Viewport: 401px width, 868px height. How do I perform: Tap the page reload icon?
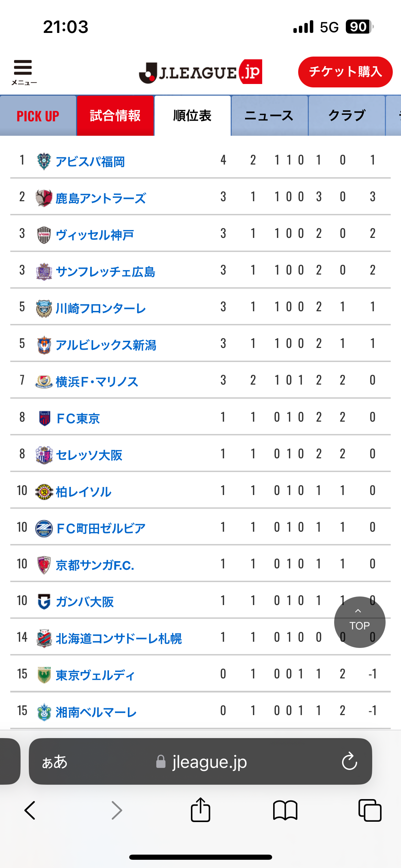point(349,761)
